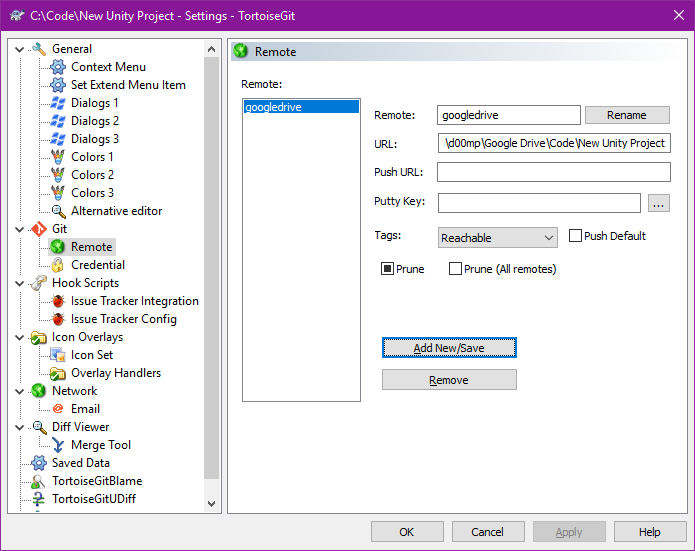
Task: Click the Dialogs 1 window icon
Action: point(58,103)
